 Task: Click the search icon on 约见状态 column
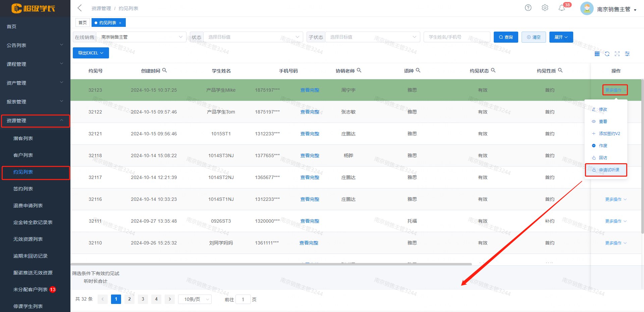click(493, 70)
